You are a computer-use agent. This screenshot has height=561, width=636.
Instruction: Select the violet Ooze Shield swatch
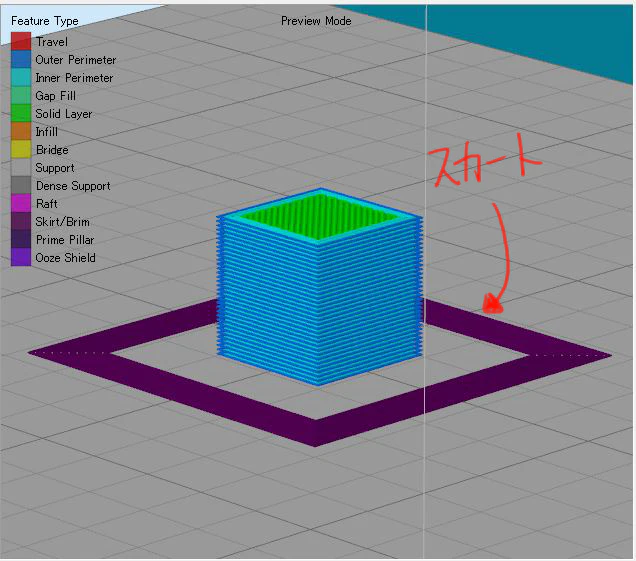pyautogui.click(x=21, y=257)
